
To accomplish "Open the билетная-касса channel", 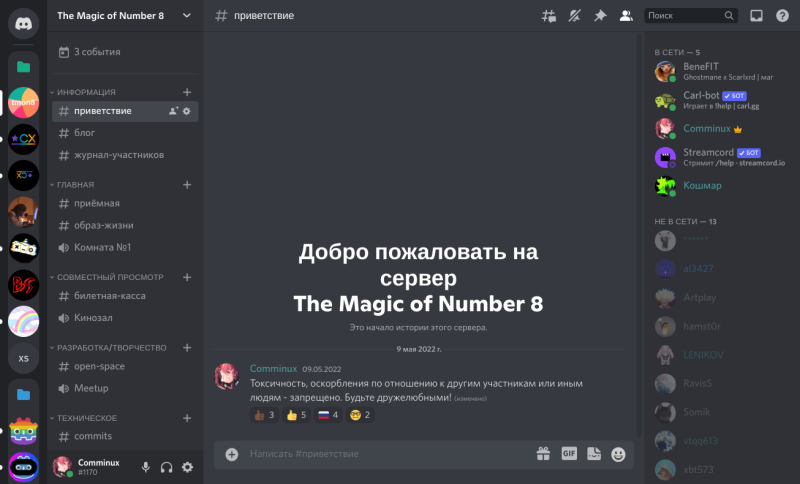I will tap(125, 296).
